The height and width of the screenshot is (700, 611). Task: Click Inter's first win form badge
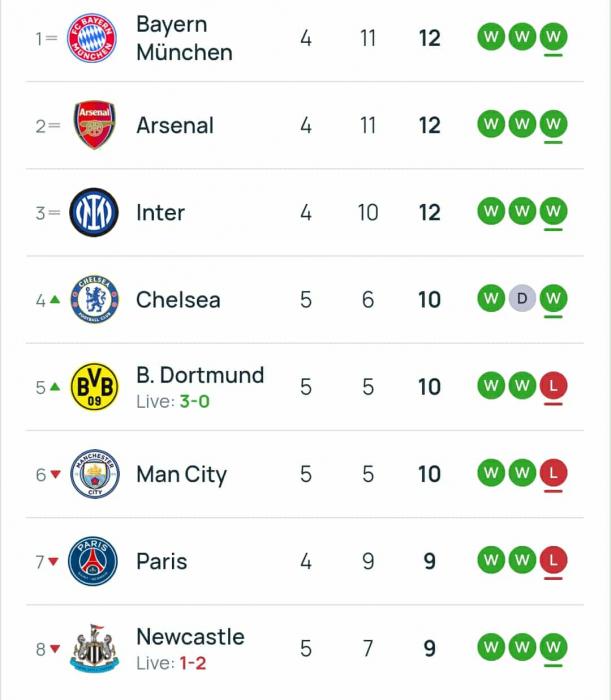click(490, 212)
